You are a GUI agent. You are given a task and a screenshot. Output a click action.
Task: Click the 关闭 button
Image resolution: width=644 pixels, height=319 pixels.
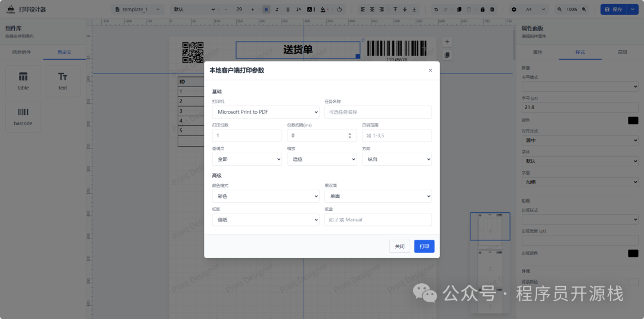pyautogui.click(x=400, y=246)
